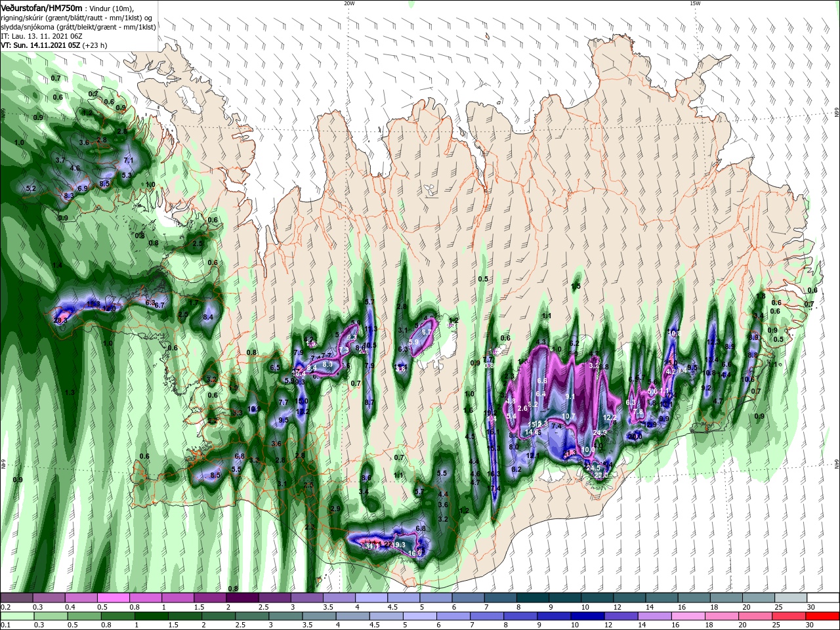Click the 5.2 value off the northwest coast
This screenshot has width=840, height=630.
point(31,188)
